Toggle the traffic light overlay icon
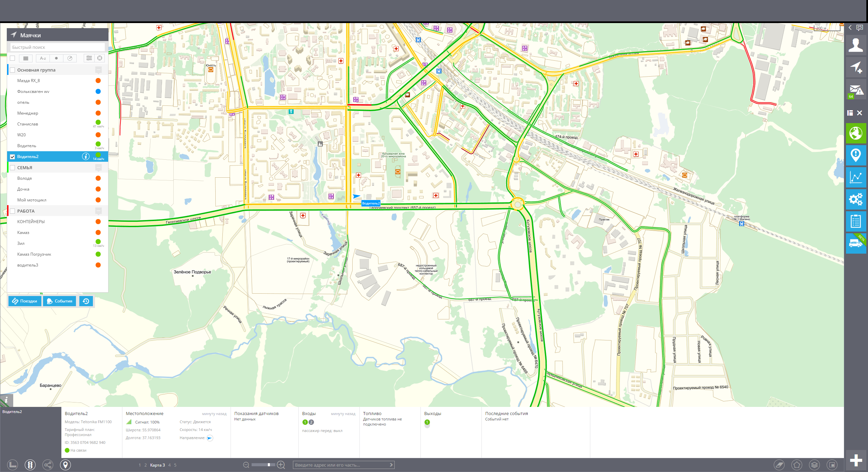 click(x=30, y=465)
